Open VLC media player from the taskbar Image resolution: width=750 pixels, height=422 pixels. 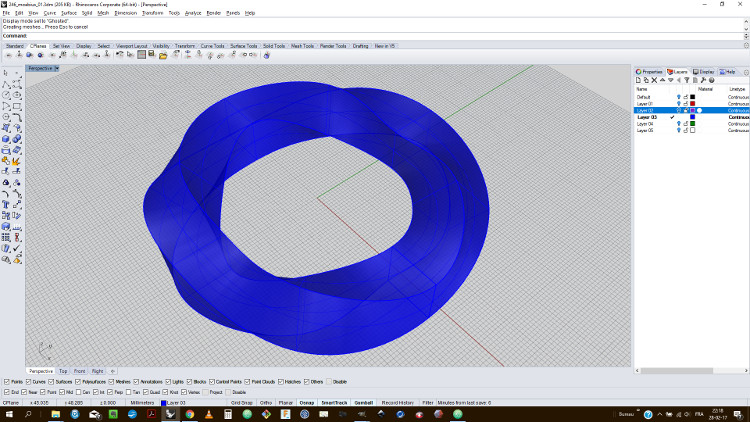[x=209, y=414]
